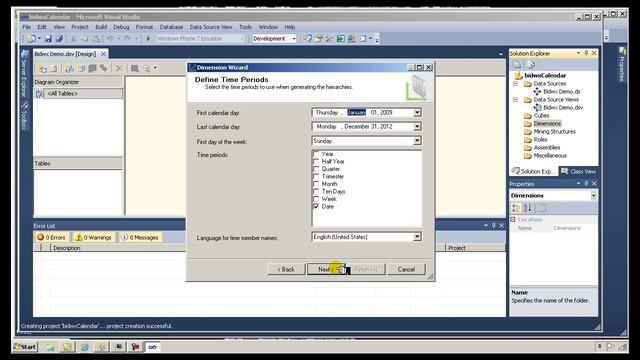Toggle the 0 Warnings filter button
Image resolution: width=640 pixels, height=360 pixels.
(x=93, y=237)
